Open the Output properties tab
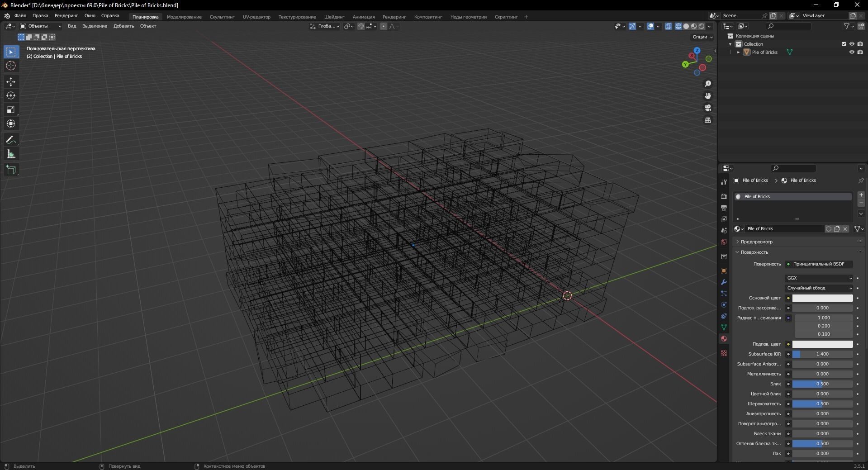 click(x=724, y=208)
